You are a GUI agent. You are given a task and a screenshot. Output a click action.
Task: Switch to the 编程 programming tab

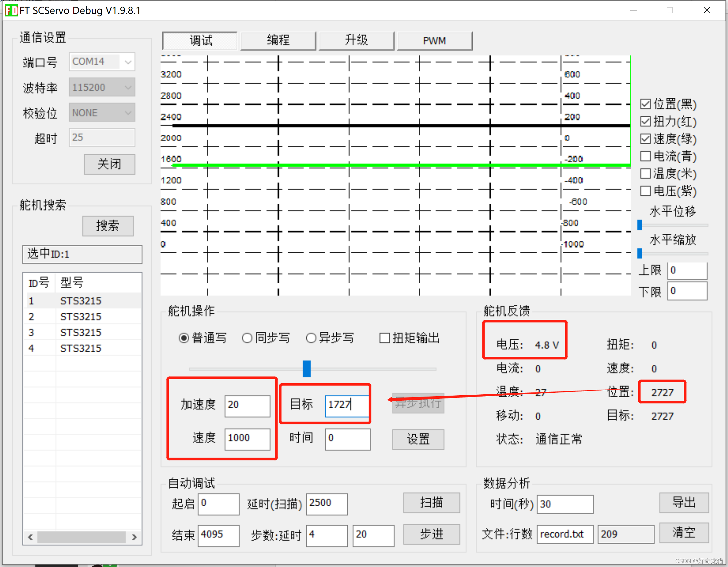[278, 41]
